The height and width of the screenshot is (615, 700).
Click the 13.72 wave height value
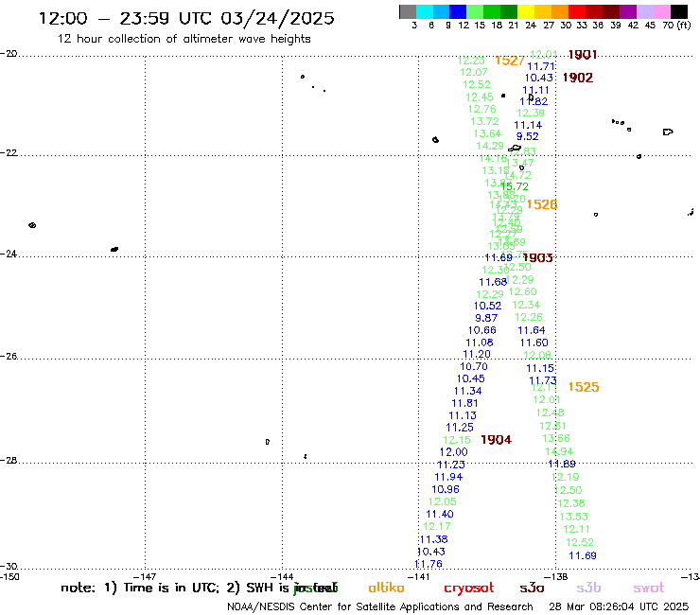(485, 121)
